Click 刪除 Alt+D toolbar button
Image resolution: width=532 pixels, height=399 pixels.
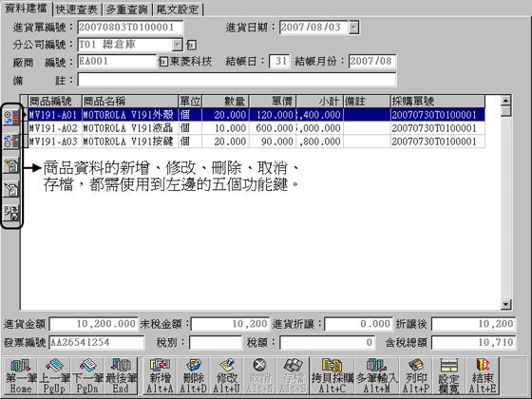[x=193, y=376]
